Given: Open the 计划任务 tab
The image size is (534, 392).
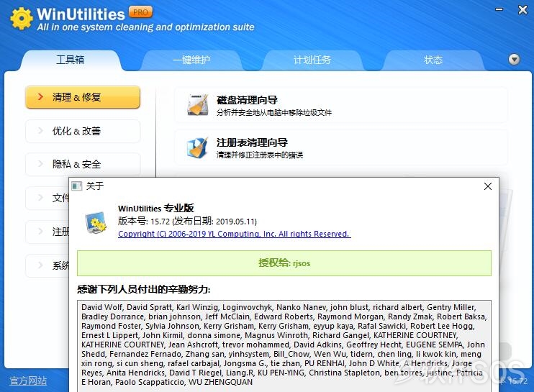Looking at the screenshot, I should point(312,60).
